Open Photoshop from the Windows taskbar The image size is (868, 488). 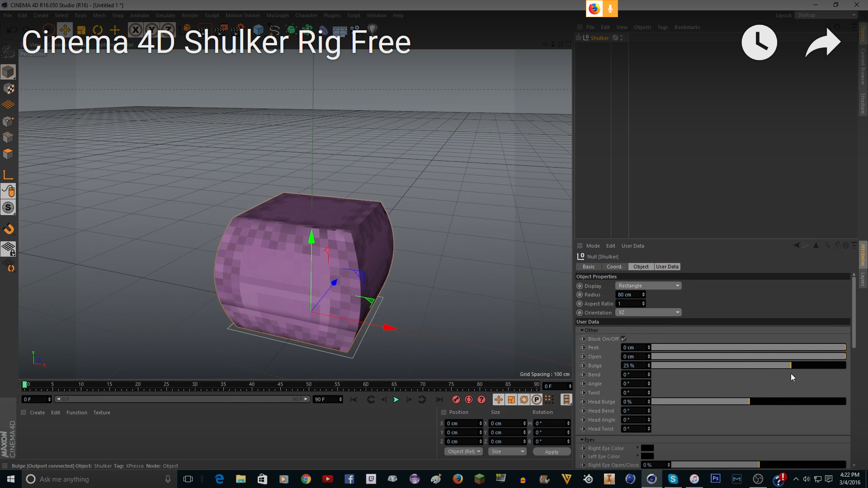715,479
